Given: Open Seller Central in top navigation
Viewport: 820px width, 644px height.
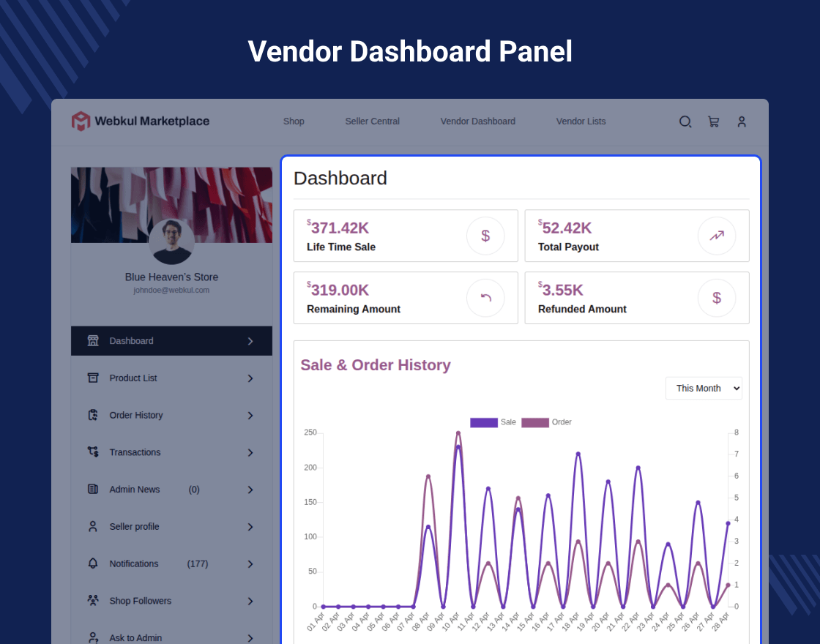Looking at the screenshot, I should tap(373, 121).
